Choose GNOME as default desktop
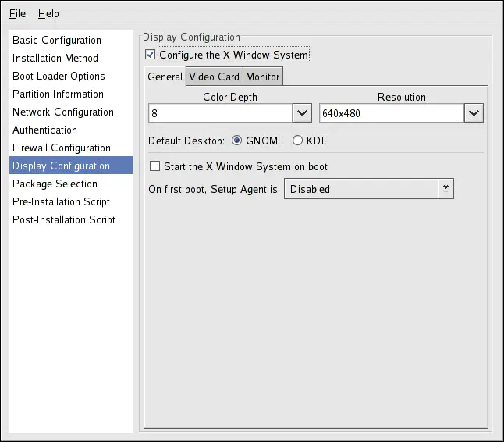 [x=238, y=141]
